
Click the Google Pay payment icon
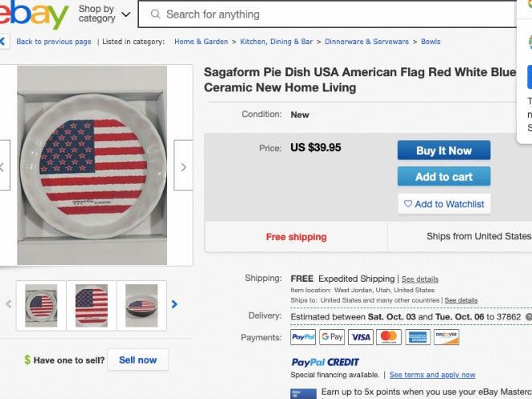click(332, 337)
